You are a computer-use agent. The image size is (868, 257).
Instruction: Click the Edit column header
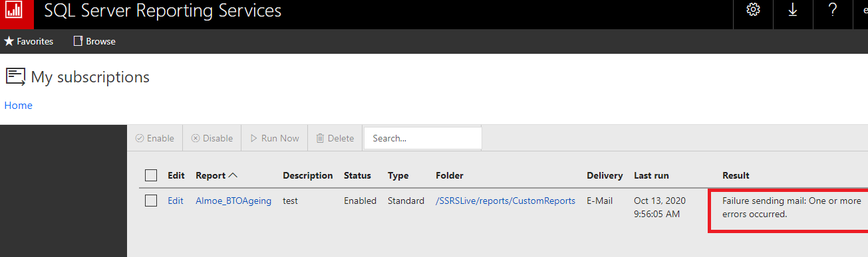point(176,175)
